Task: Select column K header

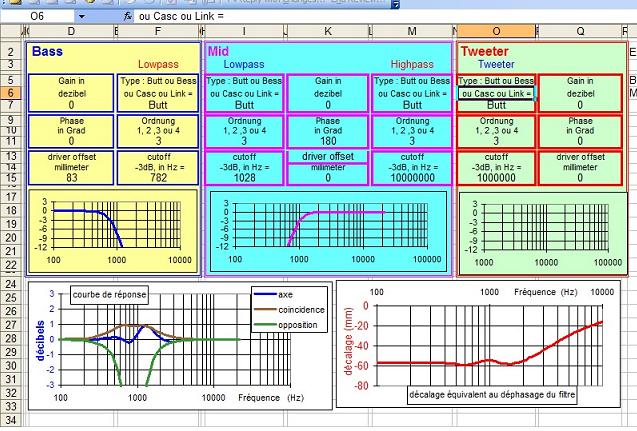Action: 328,31
